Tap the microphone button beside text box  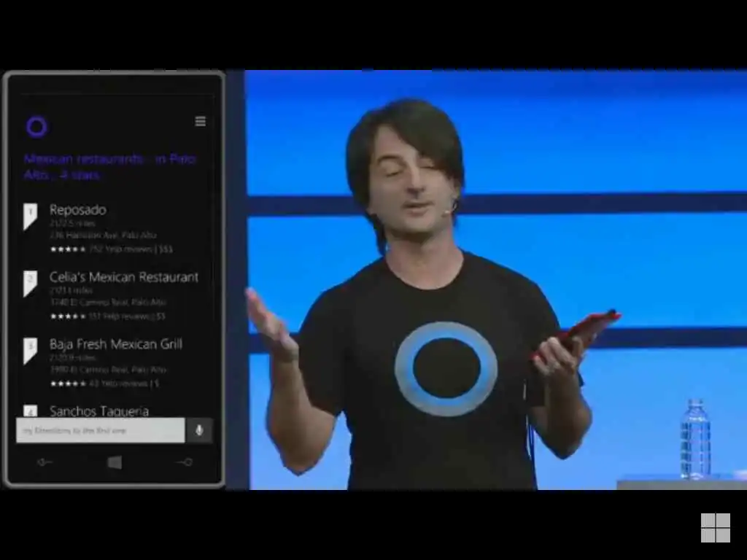point(199,430)
